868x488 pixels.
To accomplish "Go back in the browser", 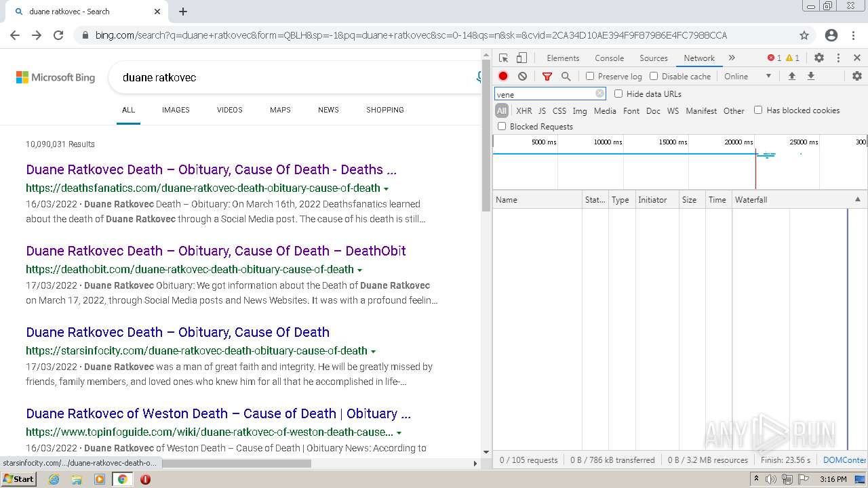I will [x=15, y=35].
